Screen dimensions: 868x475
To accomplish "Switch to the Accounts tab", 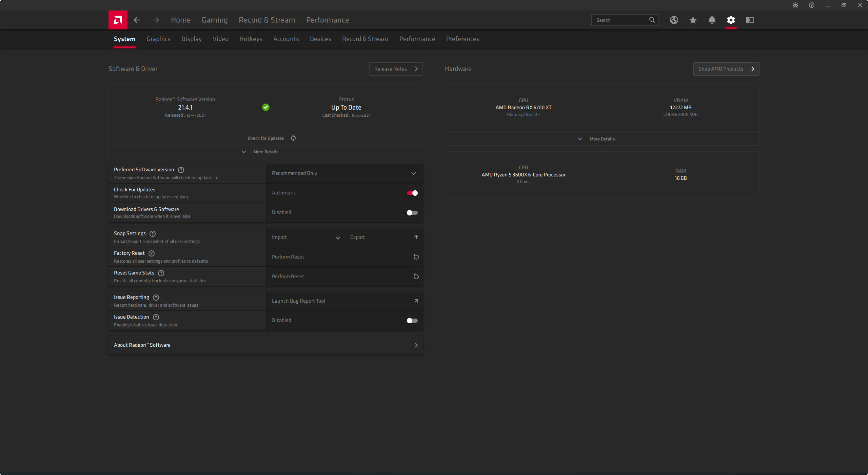I will coord(286,39).
